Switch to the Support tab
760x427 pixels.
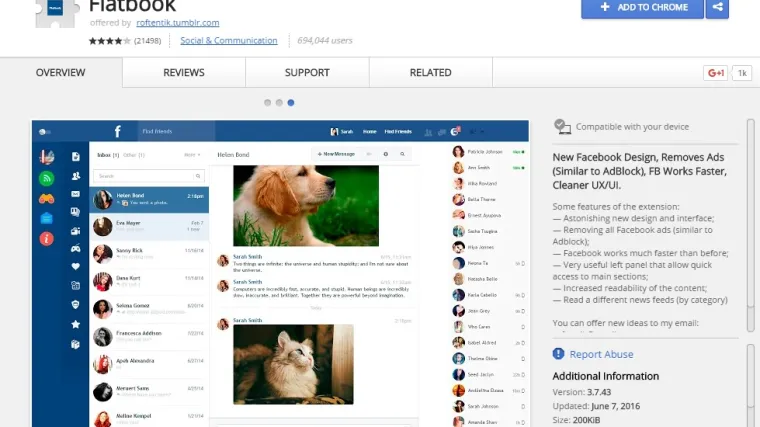click(x=307, y=72)
